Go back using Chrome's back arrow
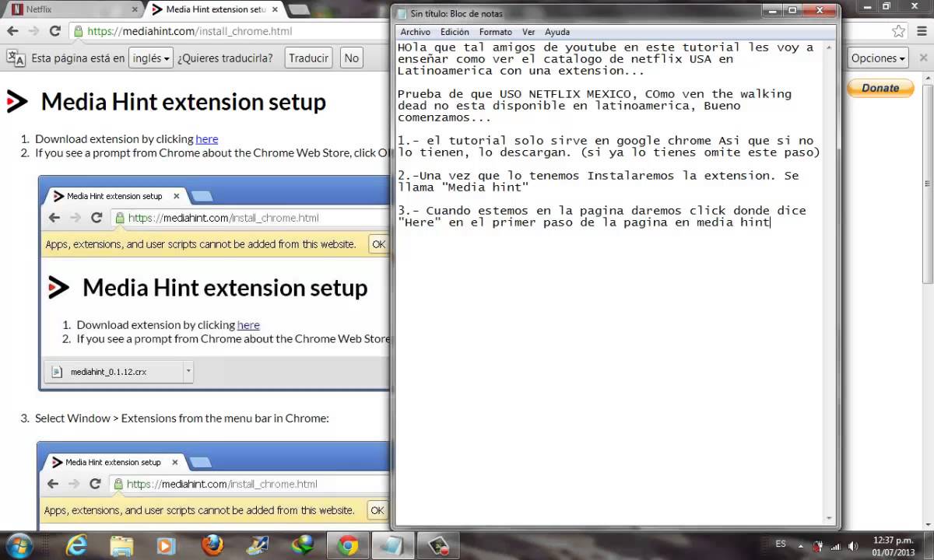934x560 pixels. (13, 31)
